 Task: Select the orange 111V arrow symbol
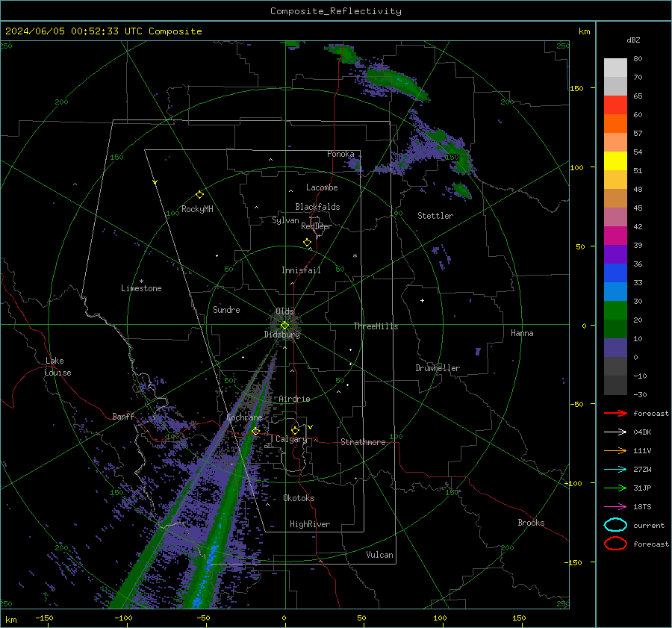[615, 450]
